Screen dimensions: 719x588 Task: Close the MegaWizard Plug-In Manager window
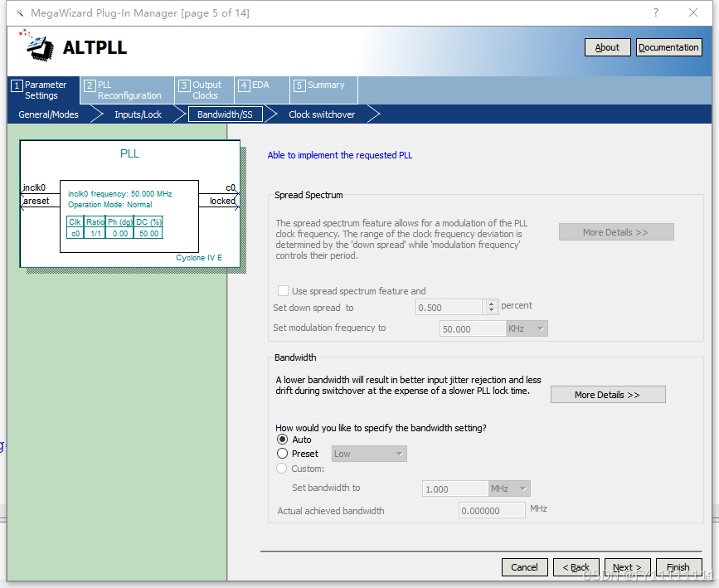[693, 12]
